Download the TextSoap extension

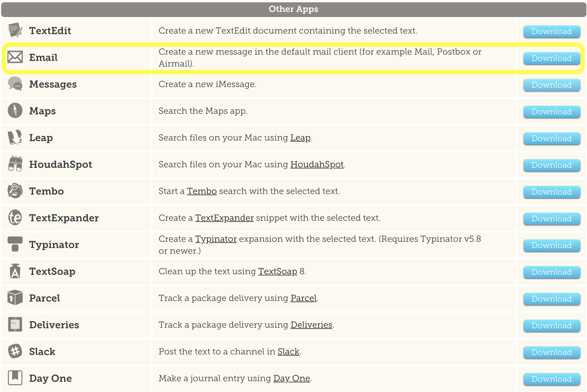pyautogui.click(x=552, y=272)
